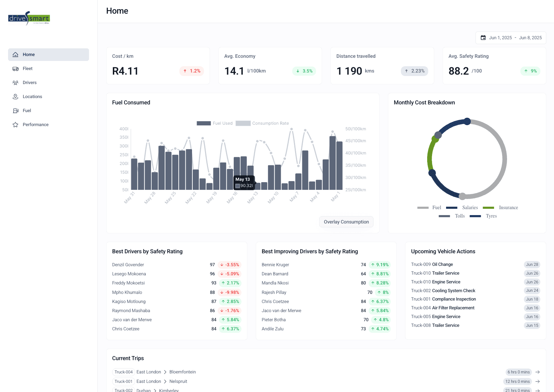Viewport: 554px width, 392px height.
Task: Toggle the Fuel Used legend swatch
Action: coord(204,123)
